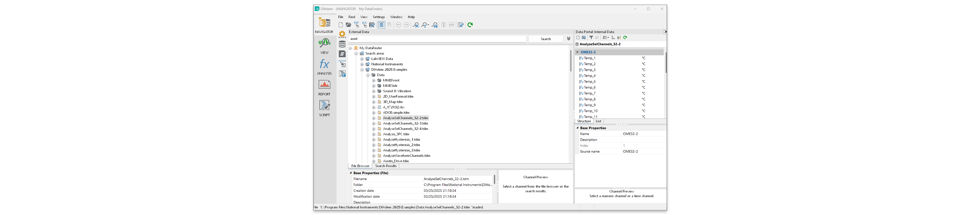Open the Find menu
The width and height of the screenshot is (980, 215).
[352, 17]
